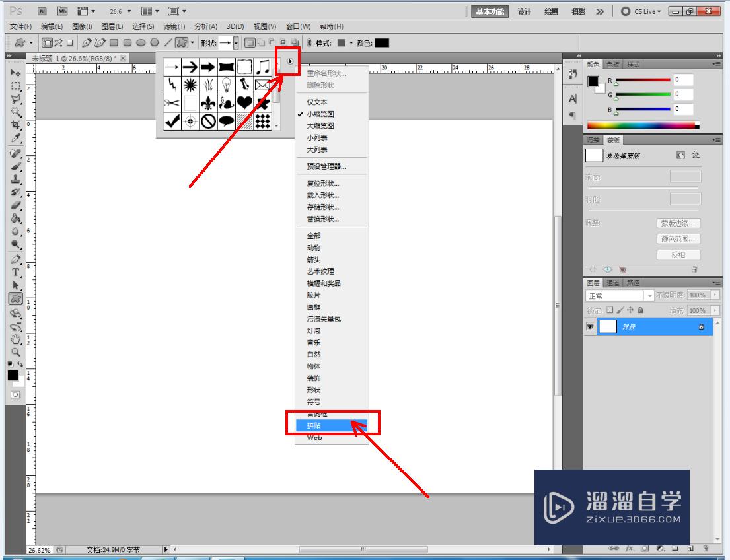Image resolution: width=730 pixels, height=560 pixels.
Task: Click the 反相 button
Action: point(678,255)
